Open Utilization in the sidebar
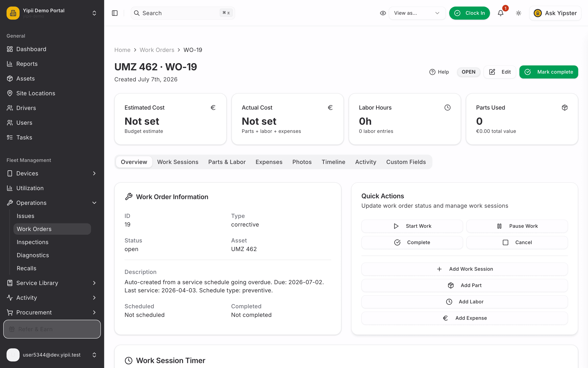The width and height of the screenshot is (588, 368). click(52, 188)
